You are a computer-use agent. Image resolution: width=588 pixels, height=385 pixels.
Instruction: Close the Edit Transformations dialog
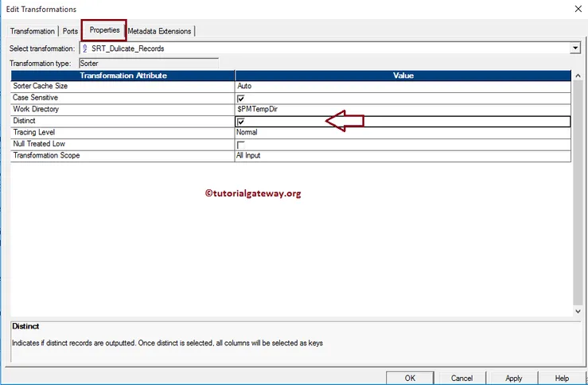(577, 9)
